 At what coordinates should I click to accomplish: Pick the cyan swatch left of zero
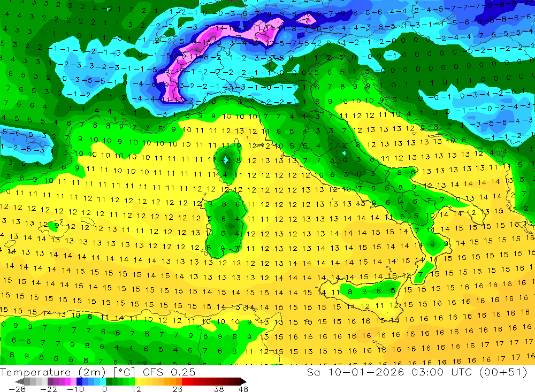coord(103,382)
